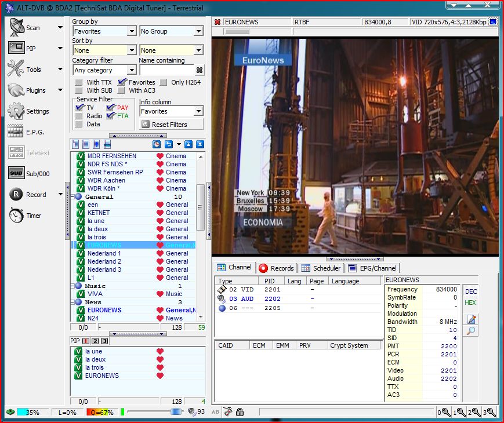Image resolution: width=504 pixels, height=423 pixels.
Task: Click the red X icon beside EURONEWS title
Action: [217, 22]
